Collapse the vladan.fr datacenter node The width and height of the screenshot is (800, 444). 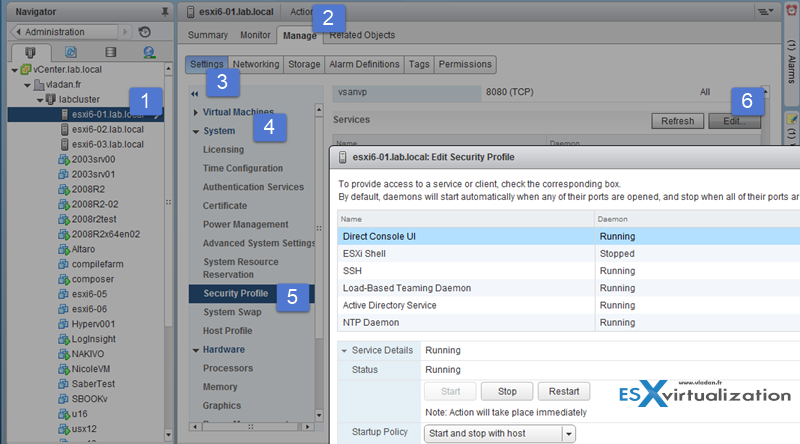pos(27,85)
